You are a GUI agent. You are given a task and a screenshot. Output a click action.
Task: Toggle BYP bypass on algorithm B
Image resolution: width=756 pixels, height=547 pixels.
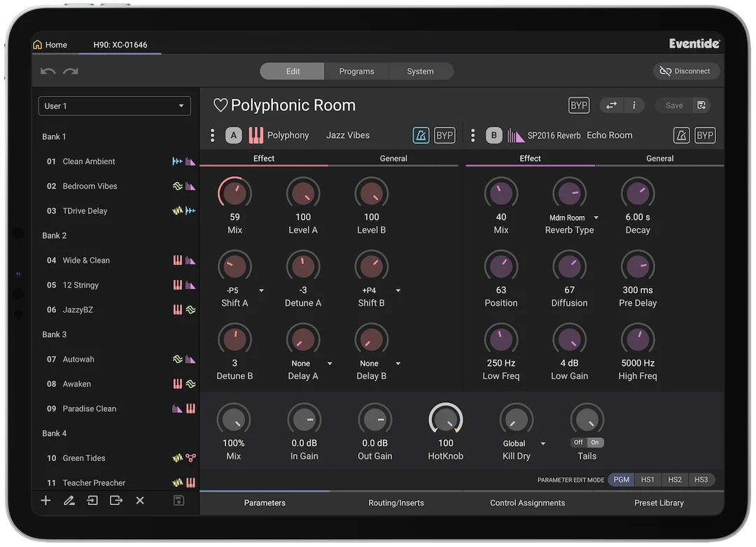(705, 136)
